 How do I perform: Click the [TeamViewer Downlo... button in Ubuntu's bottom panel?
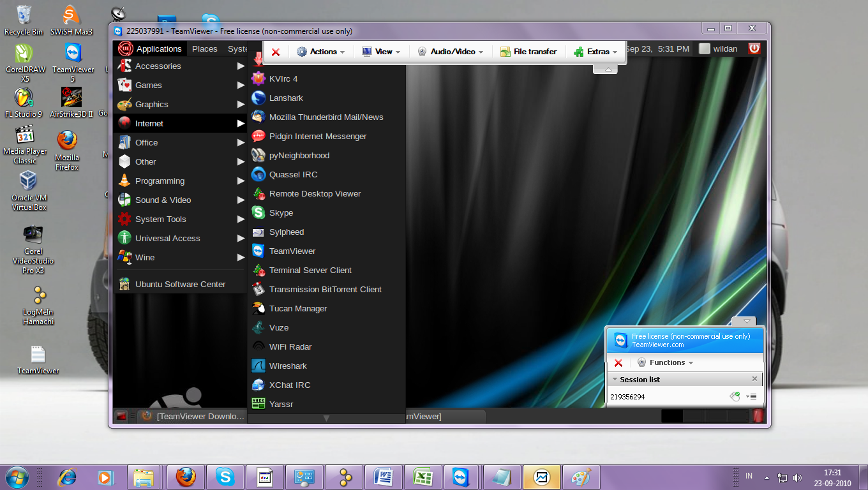[x=192, y=416]
